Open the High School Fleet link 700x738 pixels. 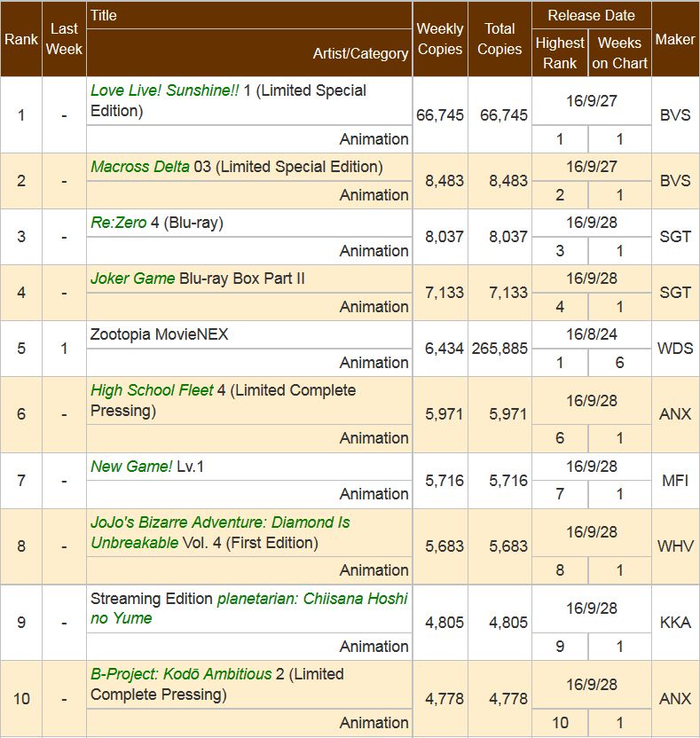(x=152, y=390)
